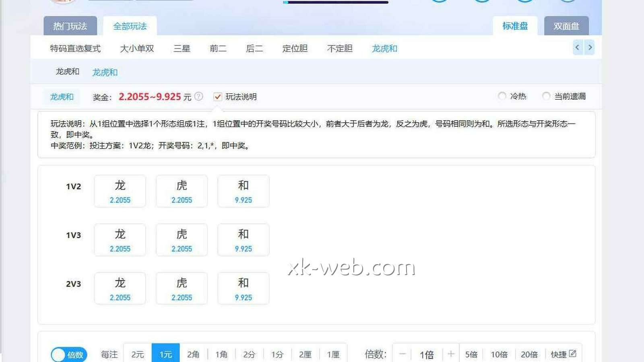644x362 pixels.
Task: Select the 冷热 radio option
Action: (x=502, y=96)
